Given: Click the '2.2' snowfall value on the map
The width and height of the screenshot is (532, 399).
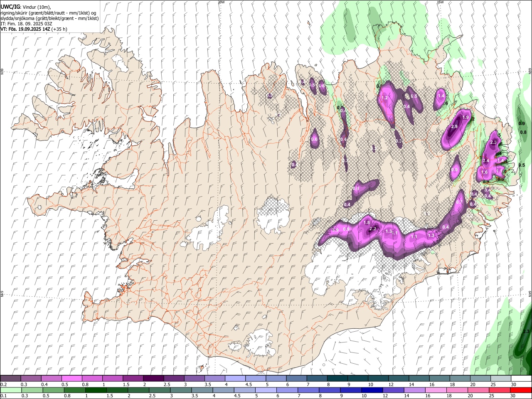Looking at the screenshot, I should click(373, 229).
